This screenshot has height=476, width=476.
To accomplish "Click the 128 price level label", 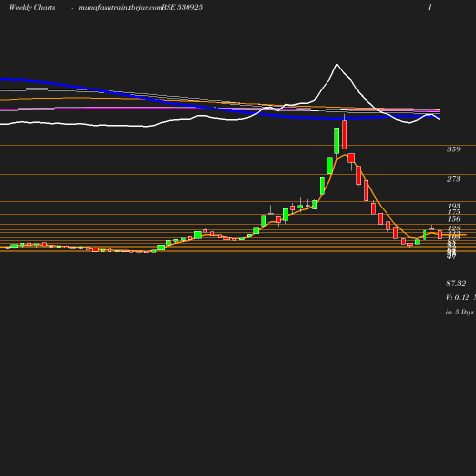I will [x=454, y=228].
